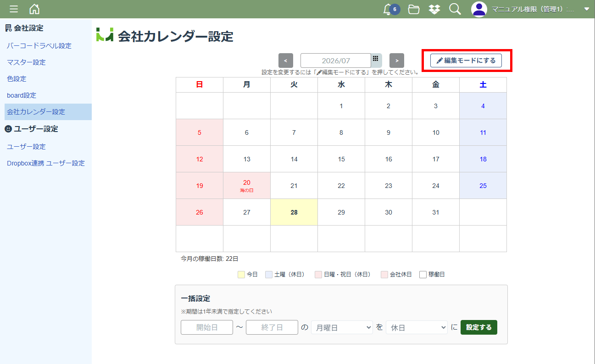Open the folder icon in header

tap(414, 9)
